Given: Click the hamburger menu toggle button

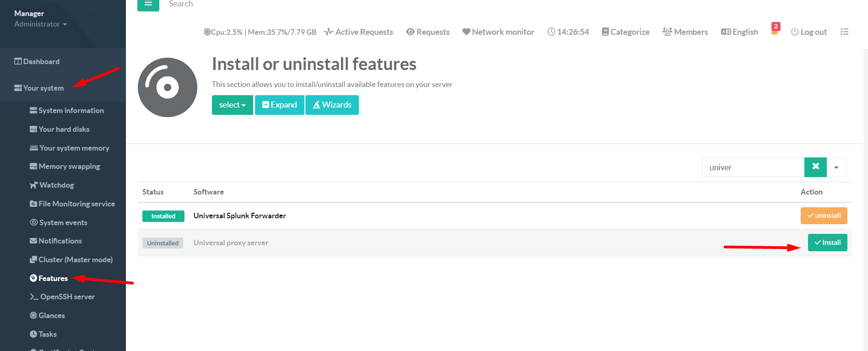Looking at the screenshot, I should click(x=148, y=4).
